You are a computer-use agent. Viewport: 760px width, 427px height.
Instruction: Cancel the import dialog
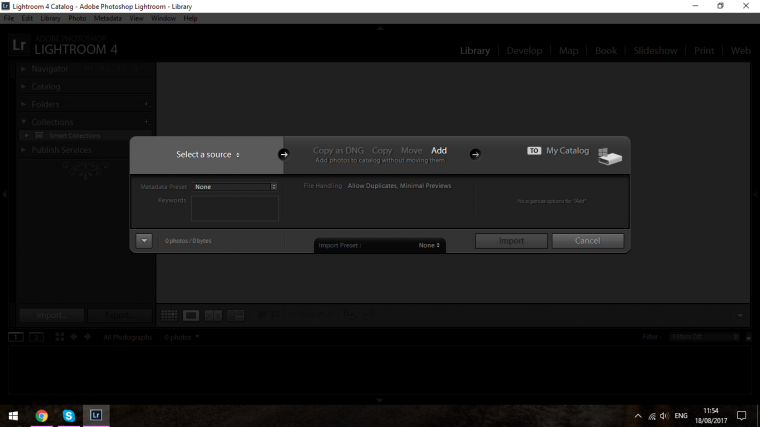coord(587,241)
